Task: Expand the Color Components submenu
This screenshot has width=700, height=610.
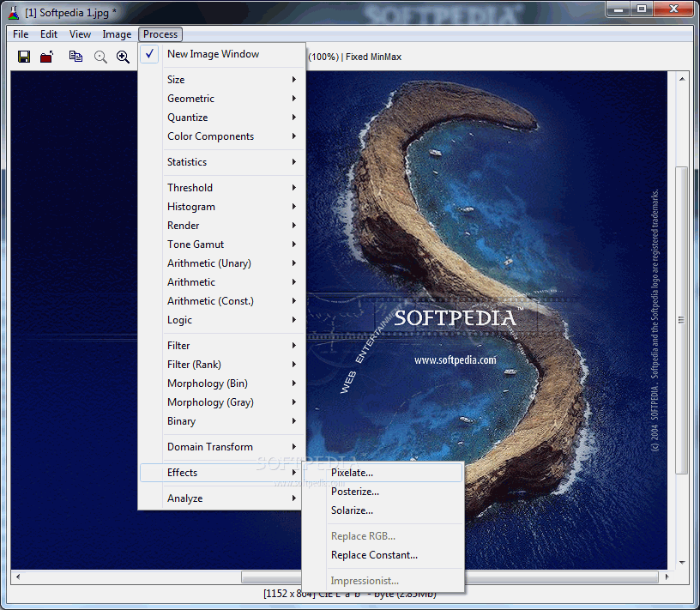Action: pyautogui.click(x=222, y=136)
